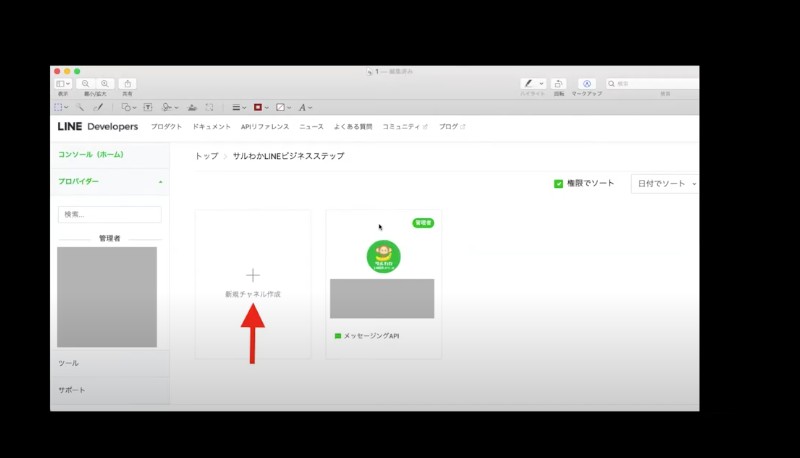Click the 管理者 heading in sidebar
The image size is (800, 458).
click(x=110, y=238)
